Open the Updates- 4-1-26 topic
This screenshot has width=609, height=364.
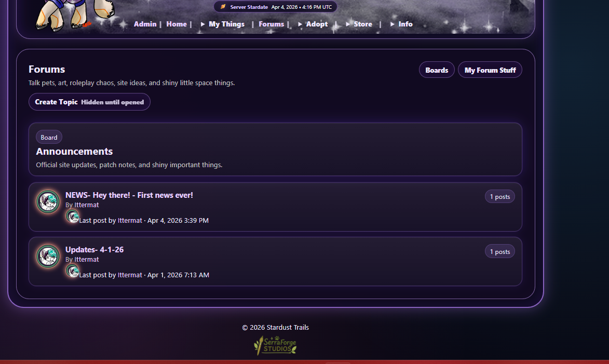(x=94, y=249)
